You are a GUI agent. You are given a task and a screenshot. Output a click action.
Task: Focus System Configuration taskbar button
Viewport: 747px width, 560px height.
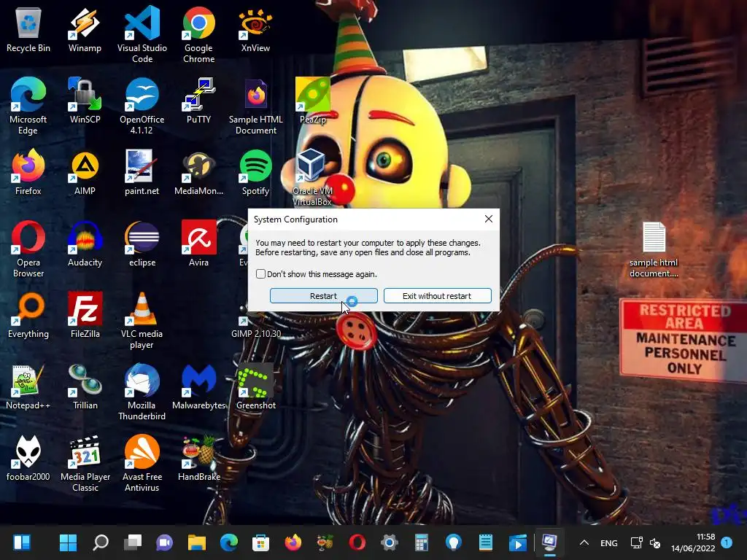click(550, 542)
